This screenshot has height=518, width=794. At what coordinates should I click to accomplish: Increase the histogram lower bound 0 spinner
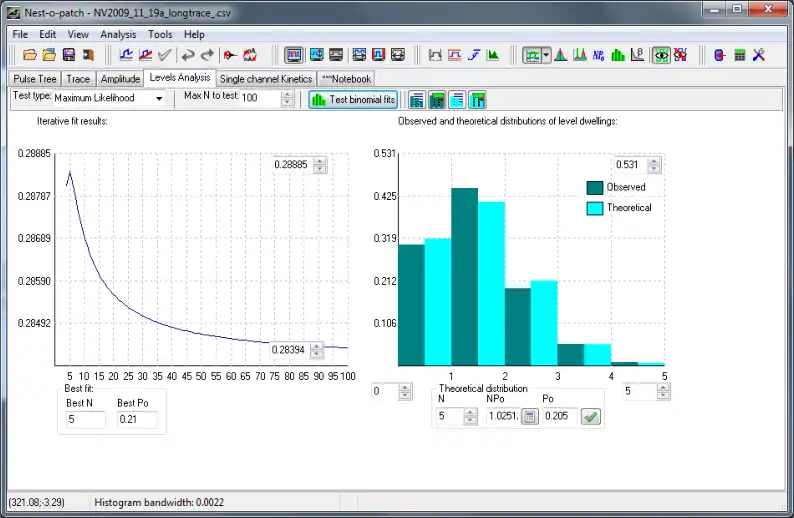click(x=405, y=387)
